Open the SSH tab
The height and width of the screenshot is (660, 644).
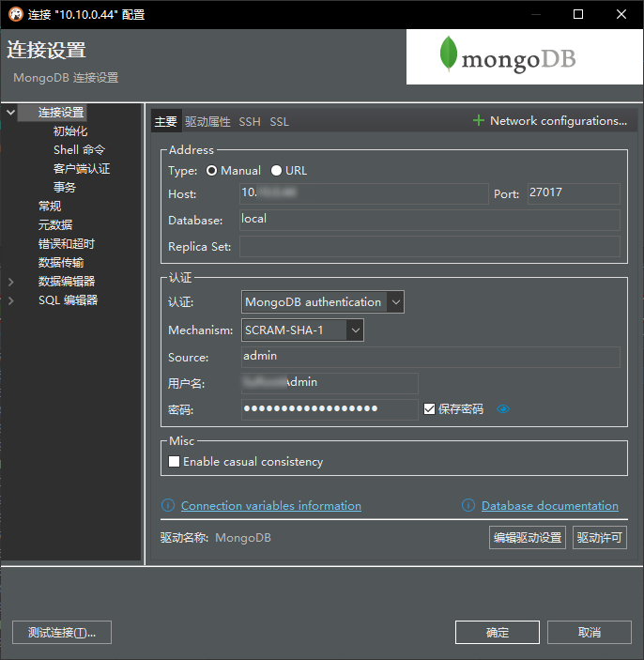pos(250,122)
